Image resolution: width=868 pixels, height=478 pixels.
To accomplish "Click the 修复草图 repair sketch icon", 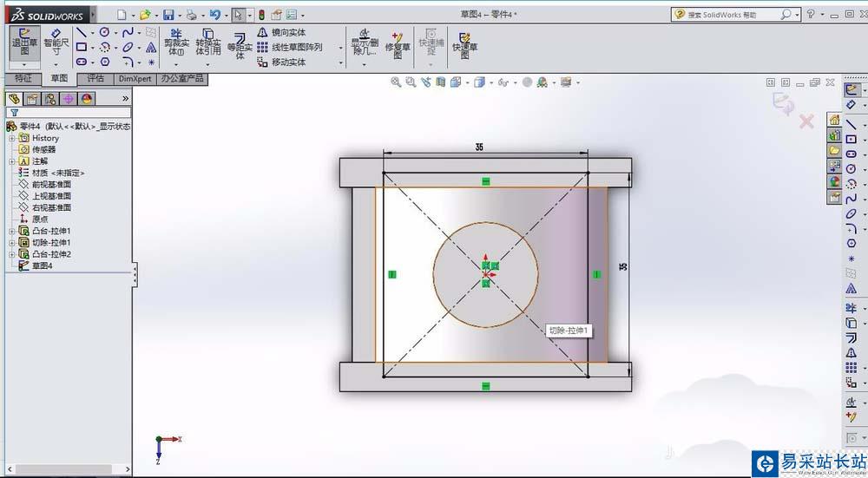I will click(398, 45).
